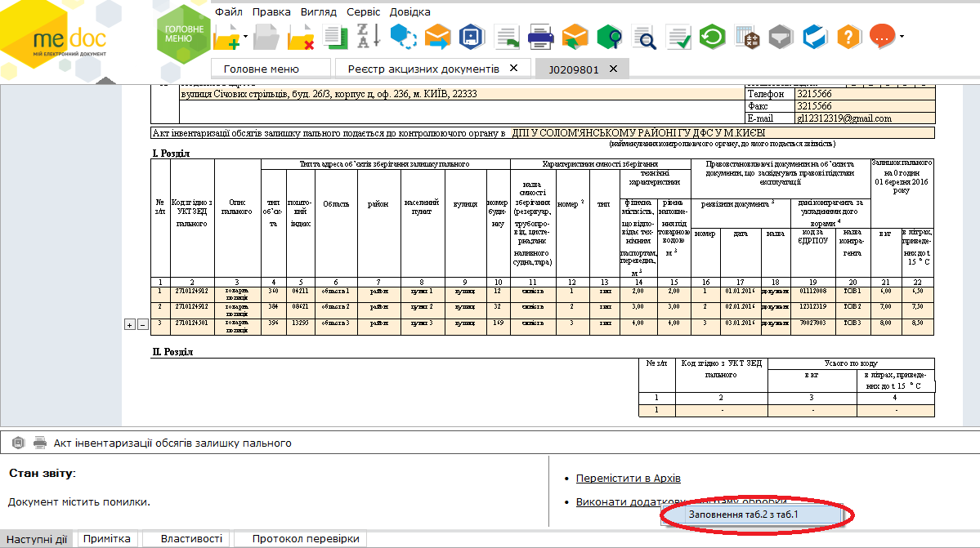Click the Перемістити в Архів link

[628, 479]
